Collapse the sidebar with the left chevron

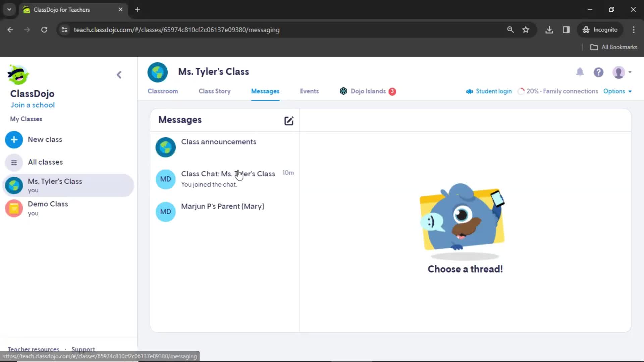[119, 75]
